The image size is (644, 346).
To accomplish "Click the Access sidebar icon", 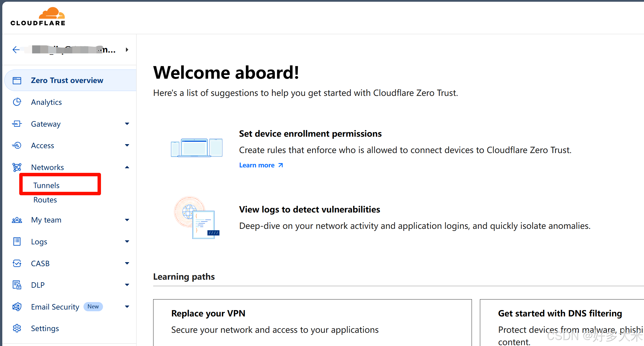I will 17,145.
